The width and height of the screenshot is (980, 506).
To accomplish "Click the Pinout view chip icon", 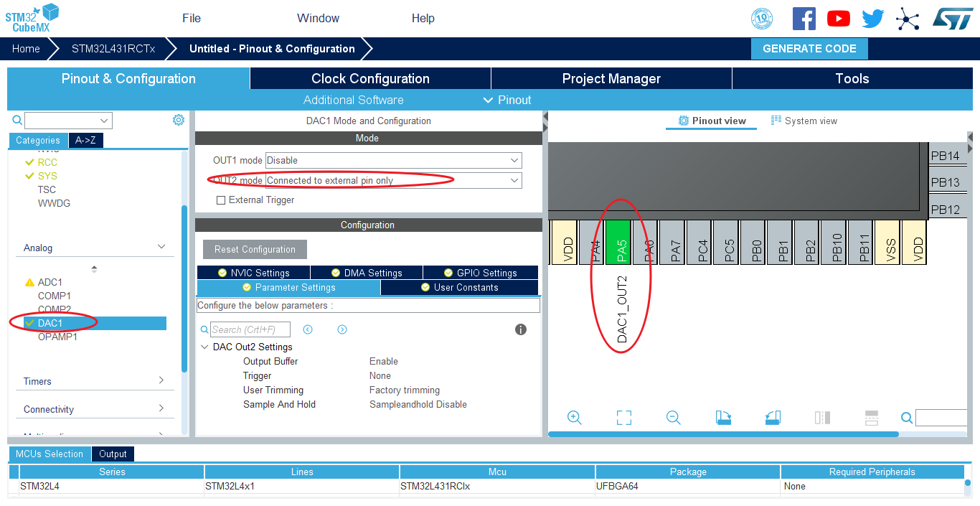I will (683, 121).
